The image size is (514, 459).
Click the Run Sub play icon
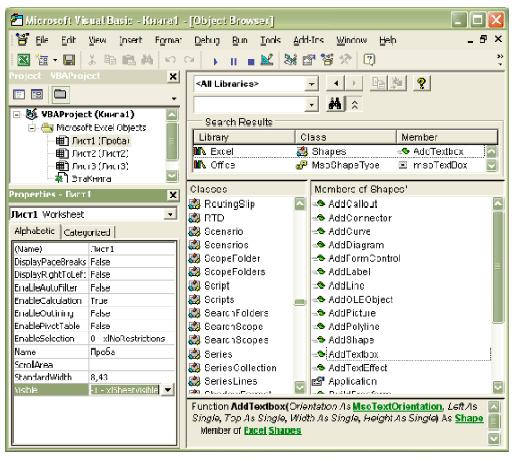[x=215, y=61]
